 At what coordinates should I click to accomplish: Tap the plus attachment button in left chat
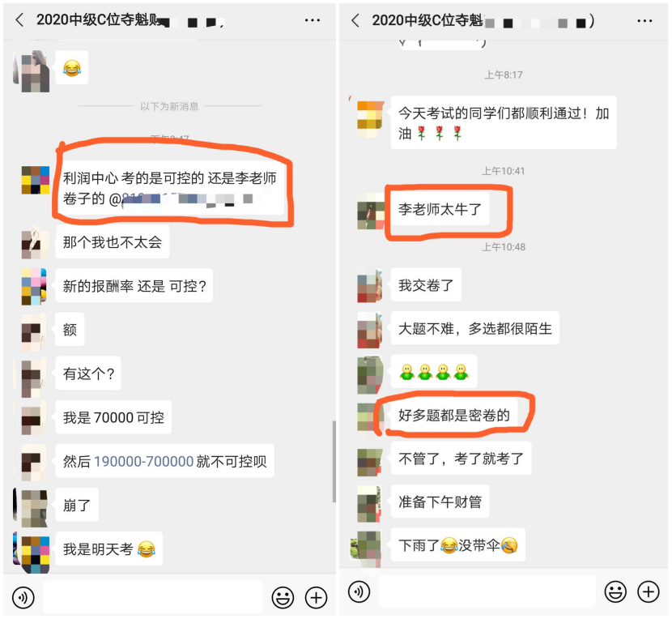point(316,597)
